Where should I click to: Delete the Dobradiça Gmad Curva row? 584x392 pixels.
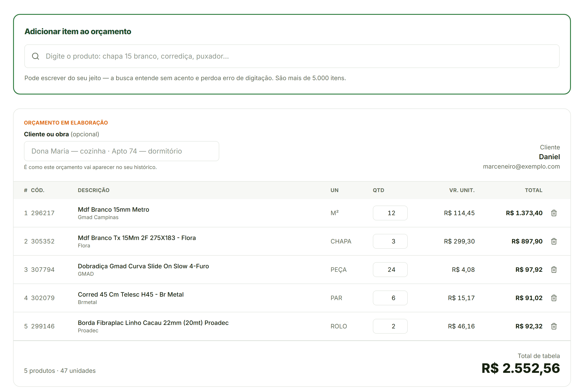(x=554, y=270)
